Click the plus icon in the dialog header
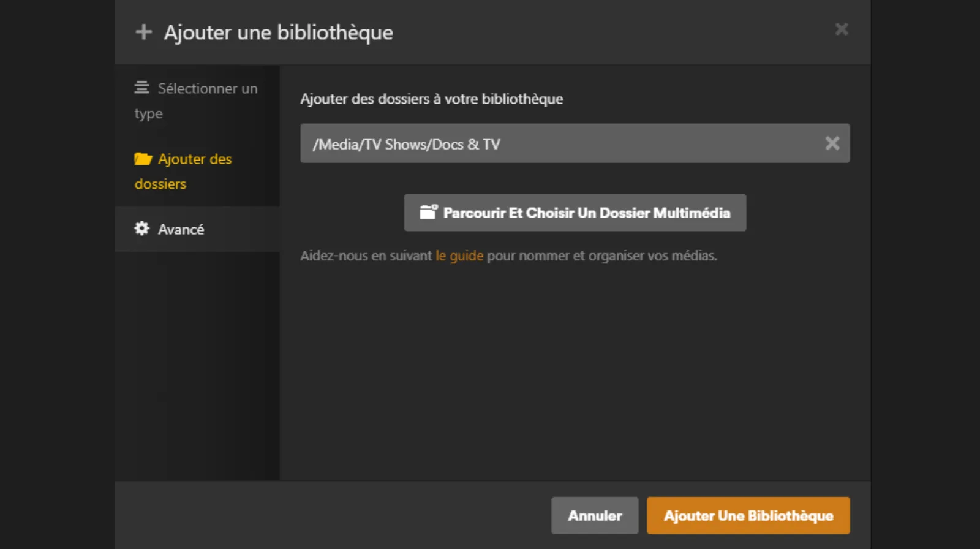 (x=143, y=32)
